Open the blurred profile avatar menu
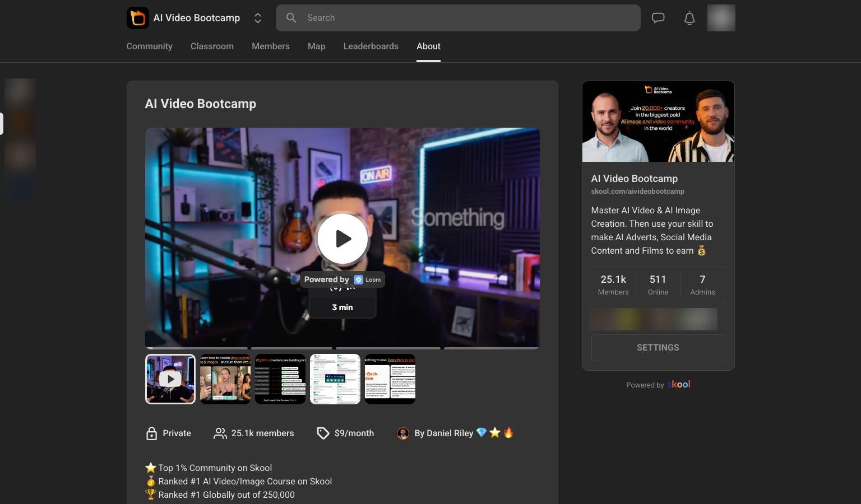861x504 pixels. coord(721,18)
